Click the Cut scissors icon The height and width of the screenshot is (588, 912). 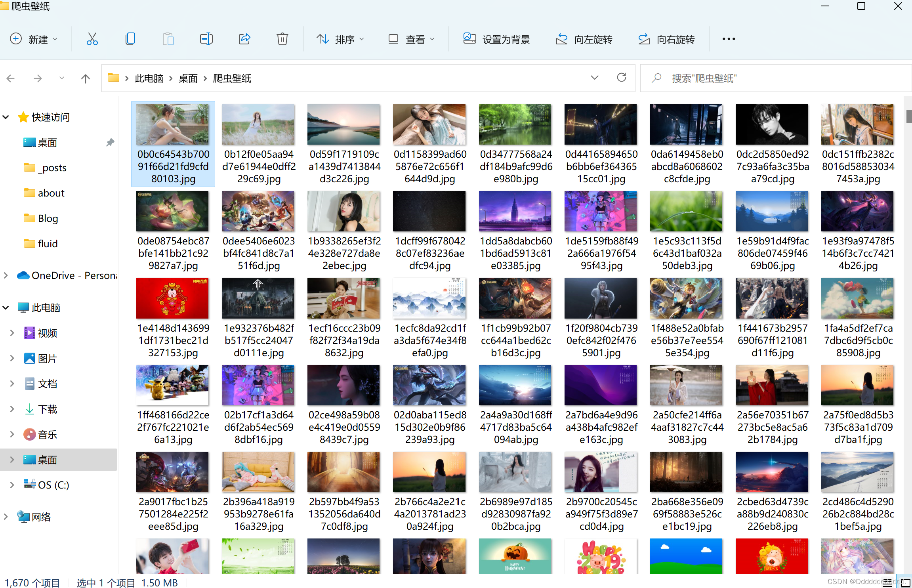click(92, 39)
